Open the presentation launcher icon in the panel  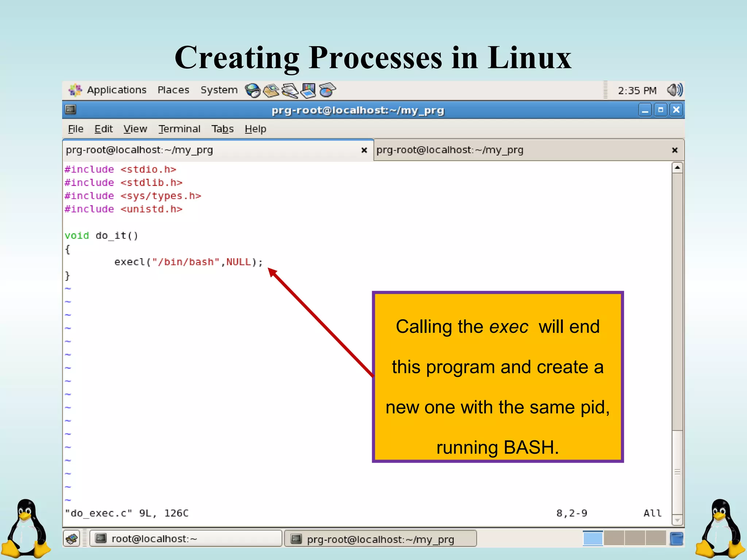pyautogui.click(x=309, y=90)
